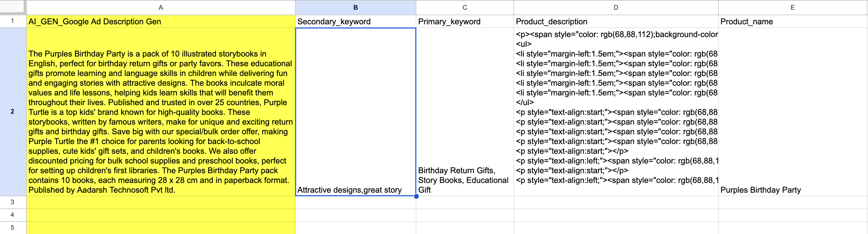The height and width of the screenshot is (234, 868).
Task: Click the fill handle of cell B2
Action: pyautogui.click(x=416, y=196)
